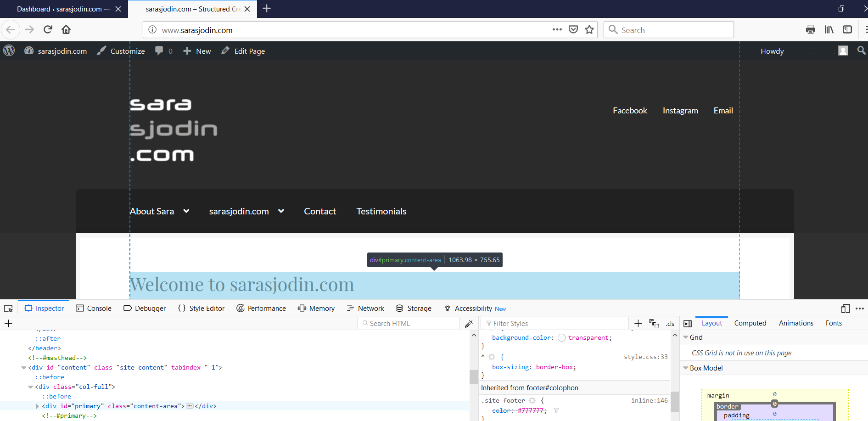Image resolution: width=868 pixels, height=421 pixels.
Task: Select the Animations sidebar tab
Action: click(x=796, y=323)
